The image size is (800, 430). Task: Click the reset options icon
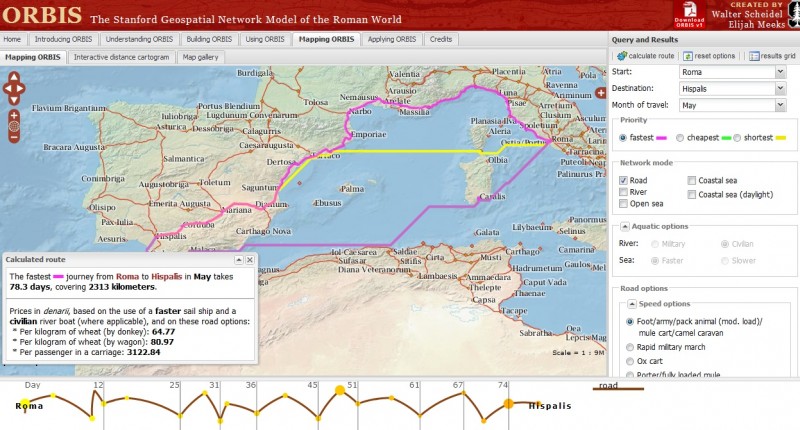tap(688, 56)
